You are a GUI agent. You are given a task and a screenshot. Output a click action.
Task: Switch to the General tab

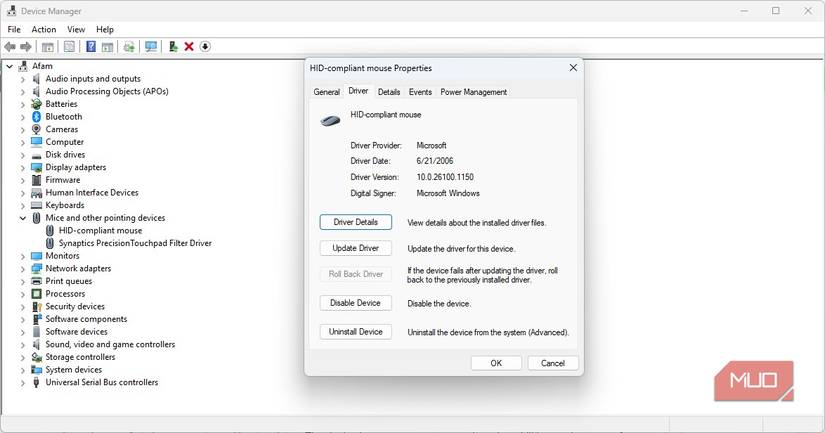327,92
